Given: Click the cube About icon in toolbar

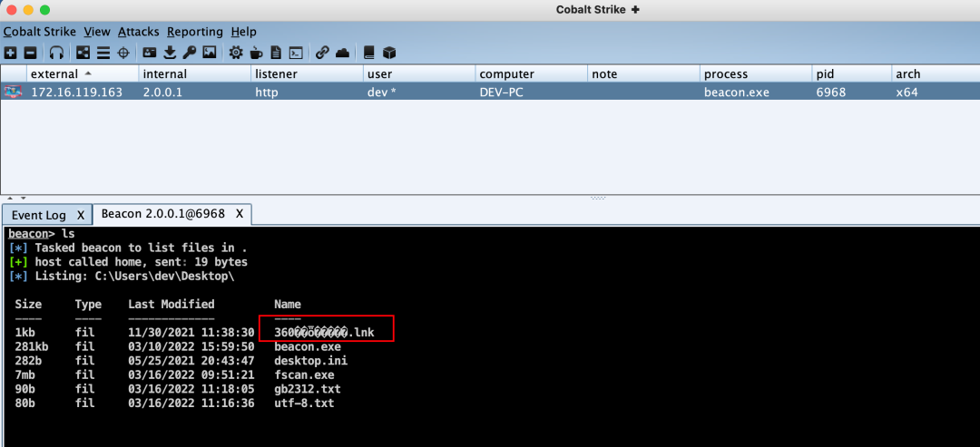Looking at the screenshot, I should 389,53.
